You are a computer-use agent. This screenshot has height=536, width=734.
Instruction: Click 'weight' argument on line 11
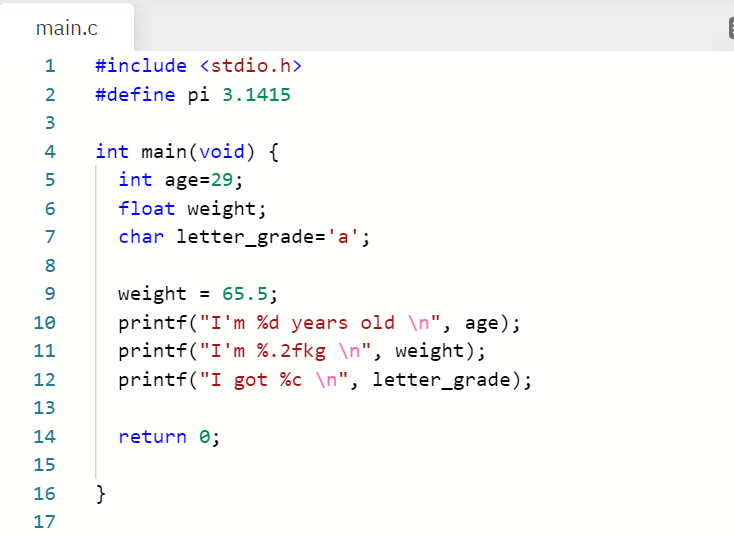(429, 352)
